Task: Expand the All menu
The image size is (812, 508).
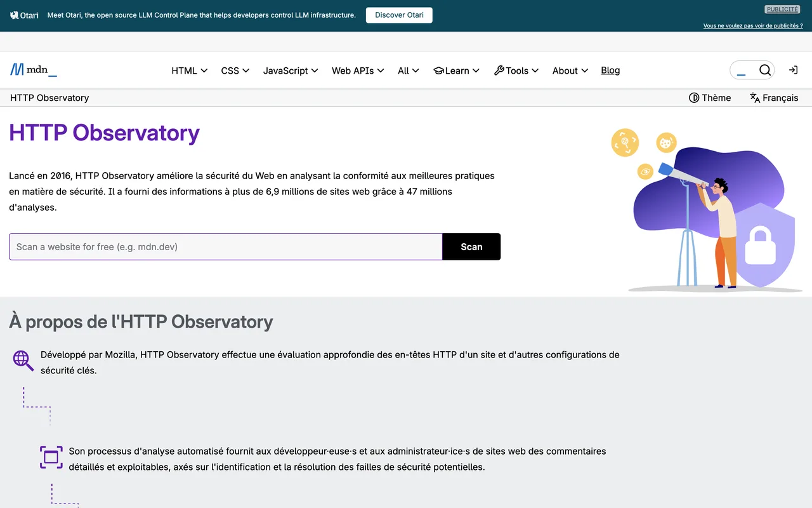Action: 409,70
